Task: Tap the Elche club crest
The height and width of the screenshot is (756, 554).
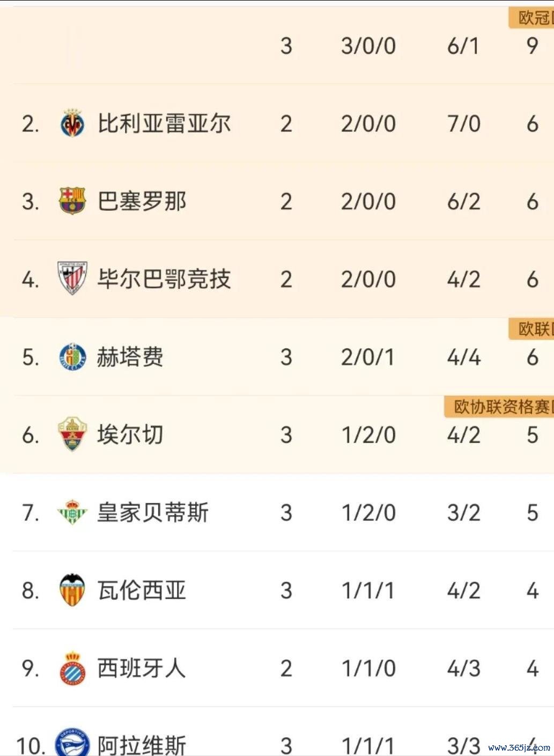Action: 72,434
